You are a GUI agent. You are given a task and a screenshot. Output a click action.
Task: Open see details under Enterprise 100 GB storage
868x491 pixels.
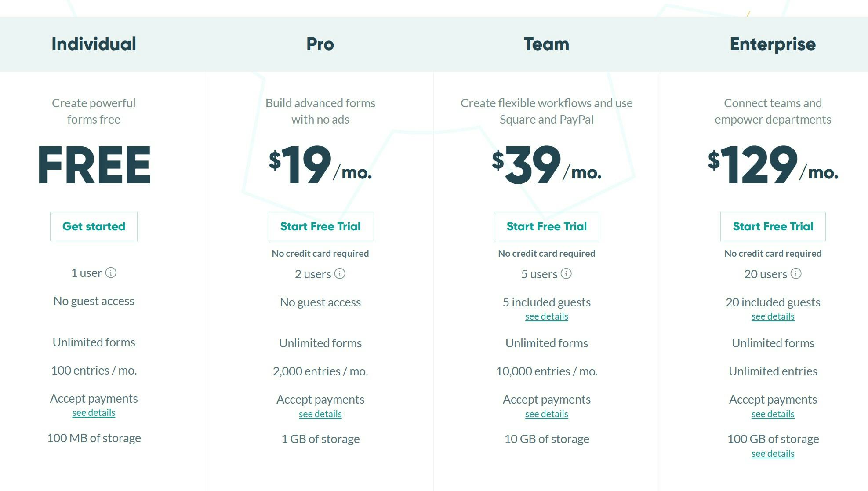[773, 454]
